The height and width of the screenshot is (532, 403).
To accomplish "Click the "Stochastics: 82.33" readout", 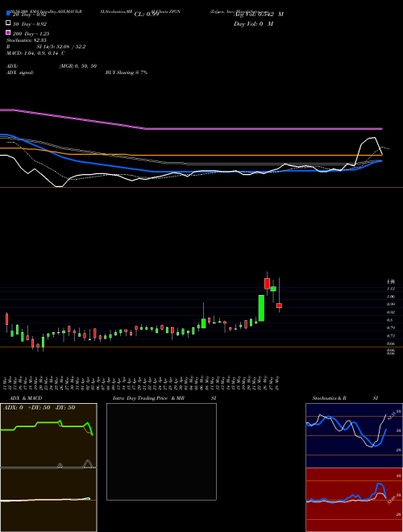I will coord(27,40).
